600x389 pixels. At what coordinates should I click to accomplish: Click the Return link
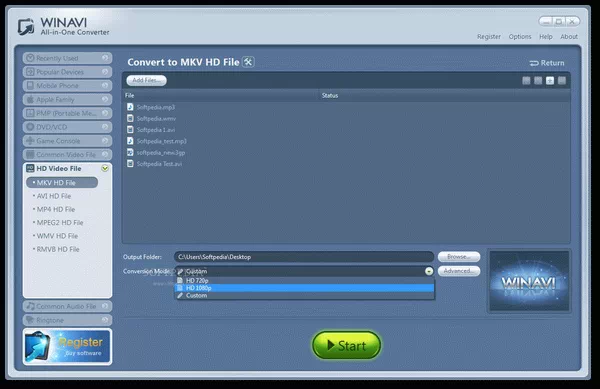pos(547,63)
